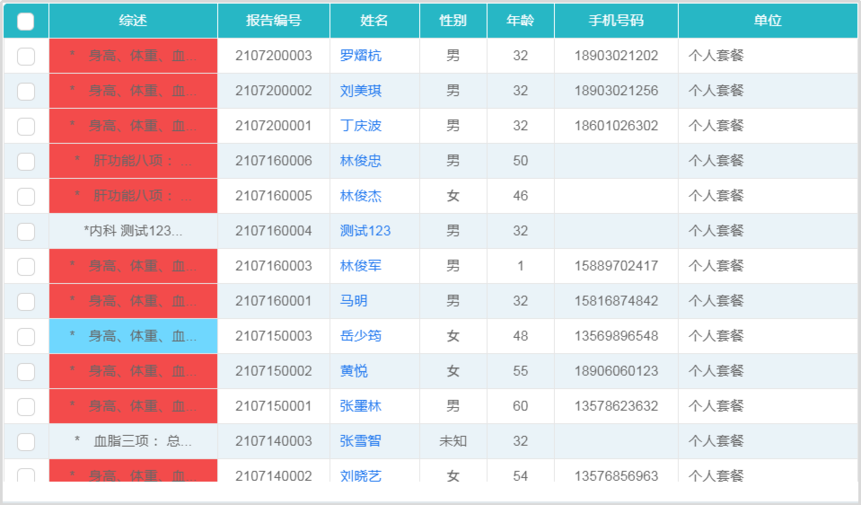861x505 pixels.
Task: Click report number 2107150002
Action: (x=273, y=371)
